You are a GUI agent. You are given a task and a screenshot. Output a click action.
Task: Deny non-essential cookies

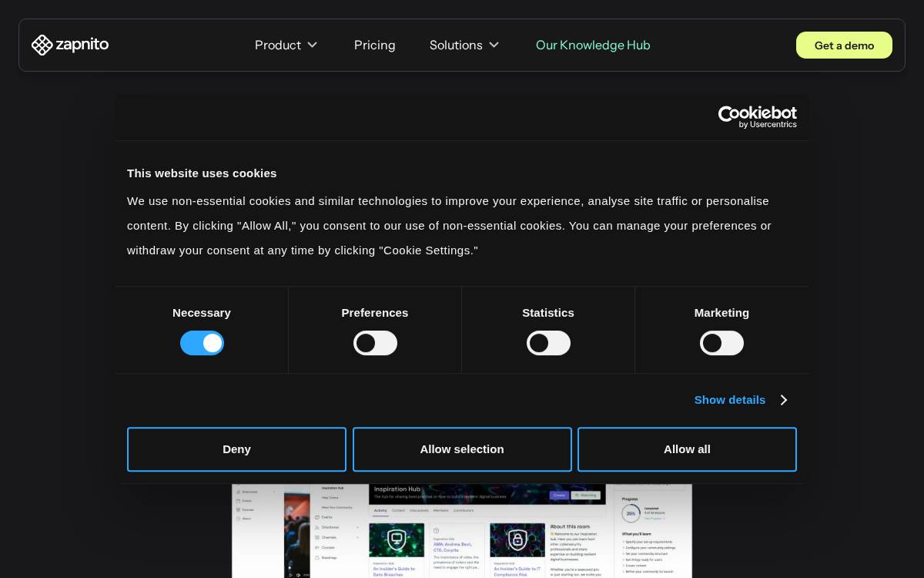(x=236, y=449)
